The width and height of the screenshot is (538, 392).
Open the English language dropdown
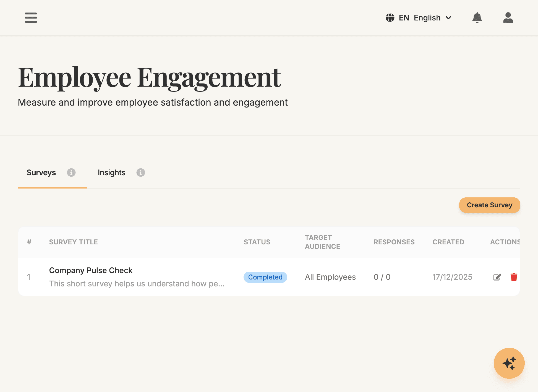(x=427, y=17)
